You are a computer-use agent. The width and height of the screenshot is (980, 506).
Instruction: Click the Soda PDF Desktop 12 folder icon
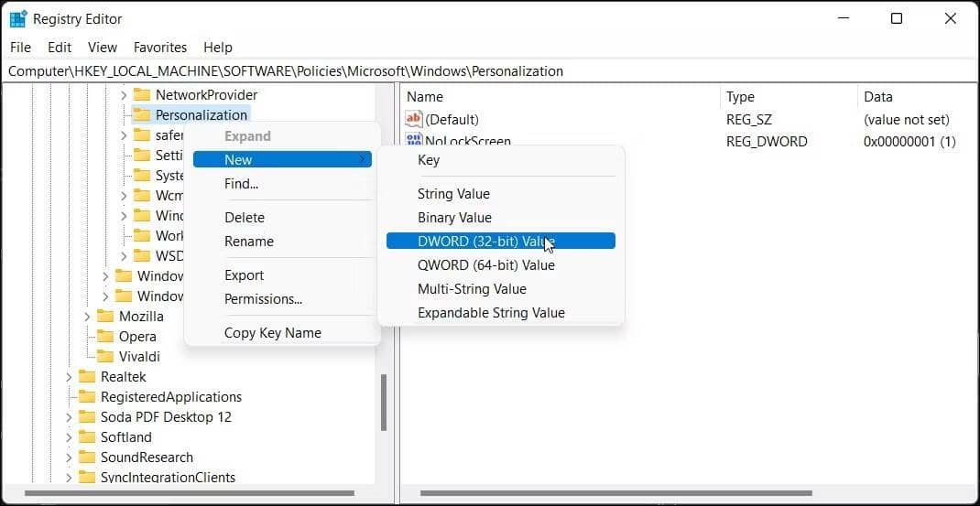(x=87, y=416)
